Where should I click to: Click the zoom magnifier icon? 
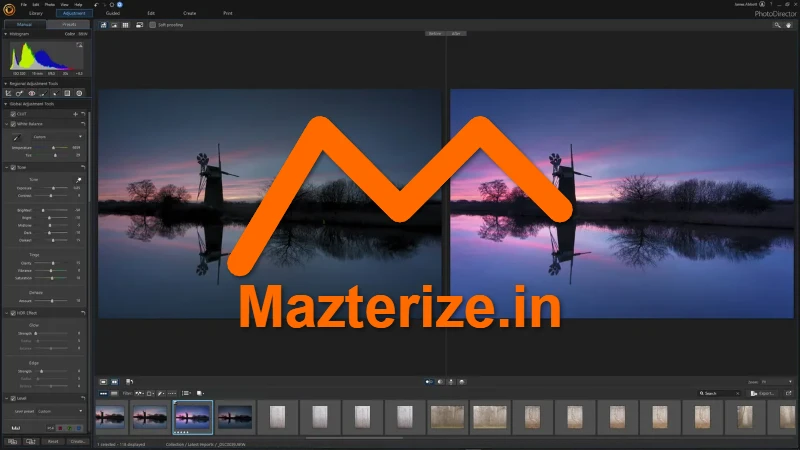coord(778,25)
